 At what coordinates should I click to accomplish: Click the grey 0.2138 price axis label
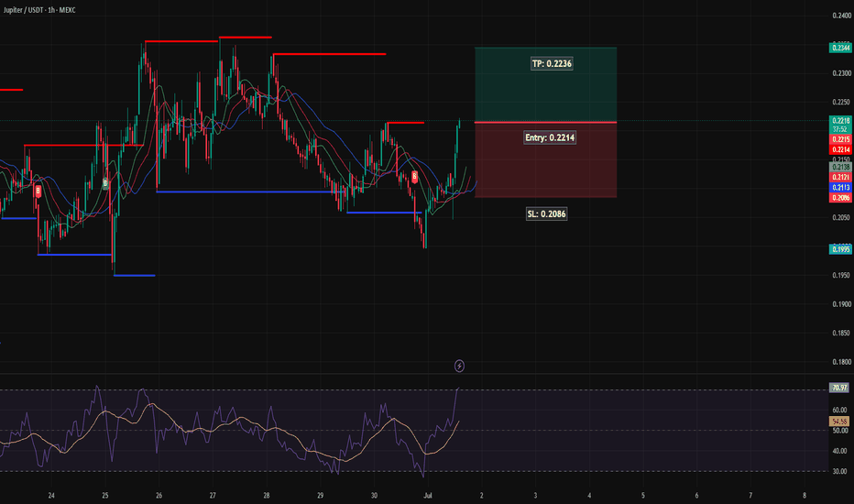[x=840, y=167]
